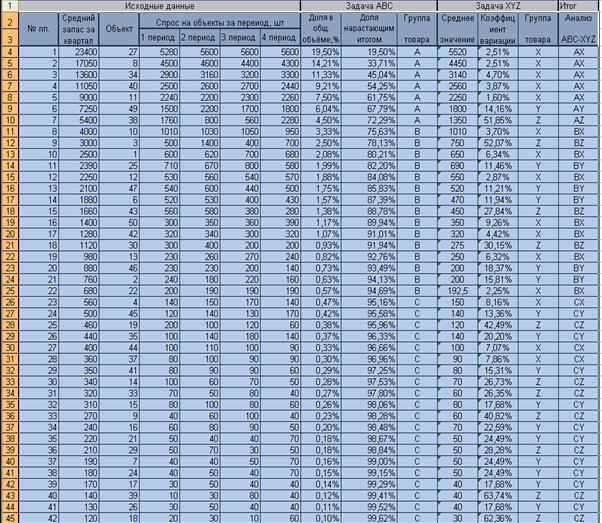Select the 'Средний запас за квартал' column header cell
The image size is (602, 523).
pyautogui.click(x=78, y=29)
